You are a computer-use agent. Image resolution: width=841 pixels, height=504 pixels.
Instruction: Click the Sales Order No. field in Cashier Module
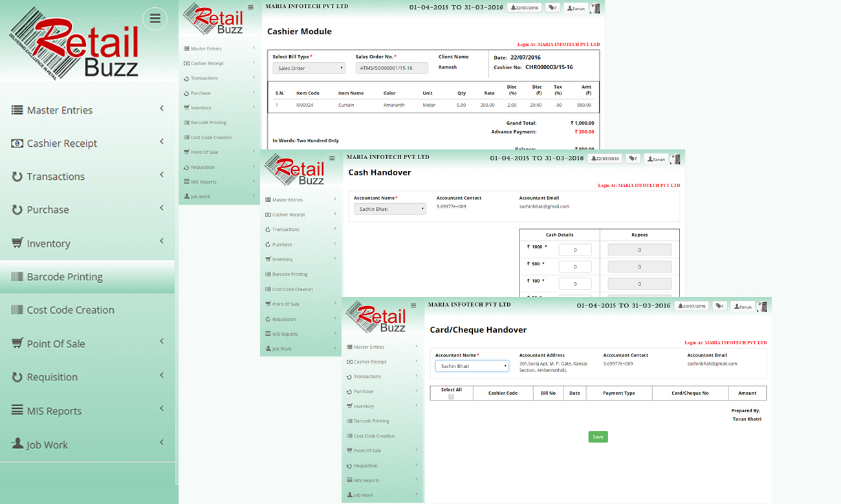point(392,68)
